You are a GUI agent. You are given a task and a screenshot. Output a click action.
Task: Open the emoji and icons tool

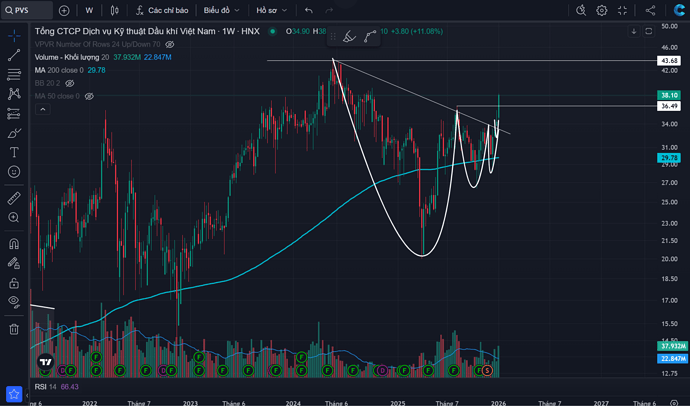click(14, 172)
